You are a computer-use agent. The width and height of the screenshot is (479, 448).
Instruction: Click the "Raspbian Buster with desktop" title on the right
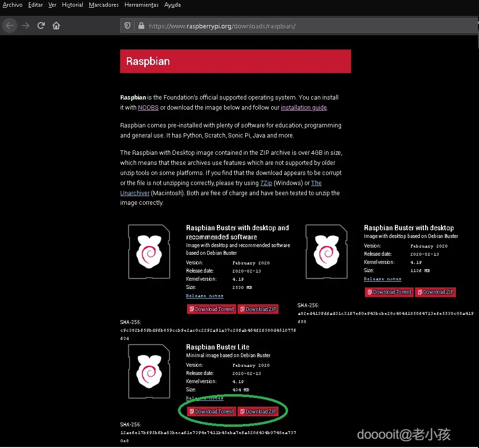[x=409, y=228]
